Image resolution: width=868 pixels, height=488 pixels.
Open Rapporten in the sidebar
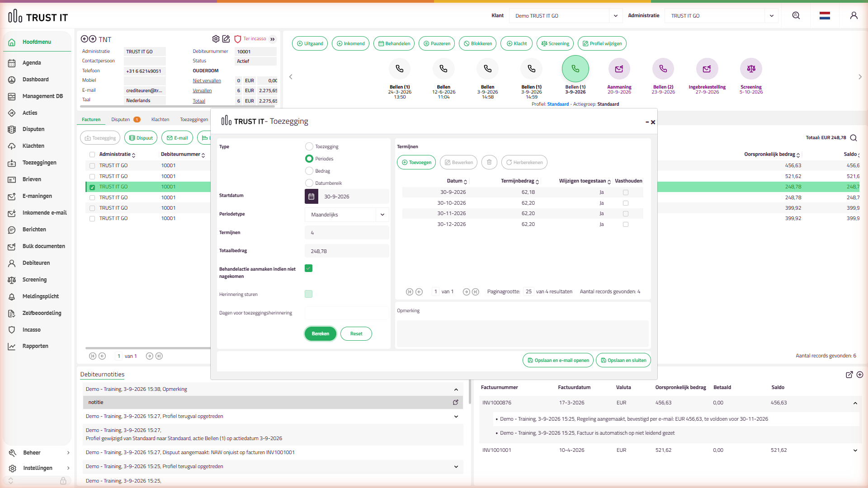click(x=35, y=346)
